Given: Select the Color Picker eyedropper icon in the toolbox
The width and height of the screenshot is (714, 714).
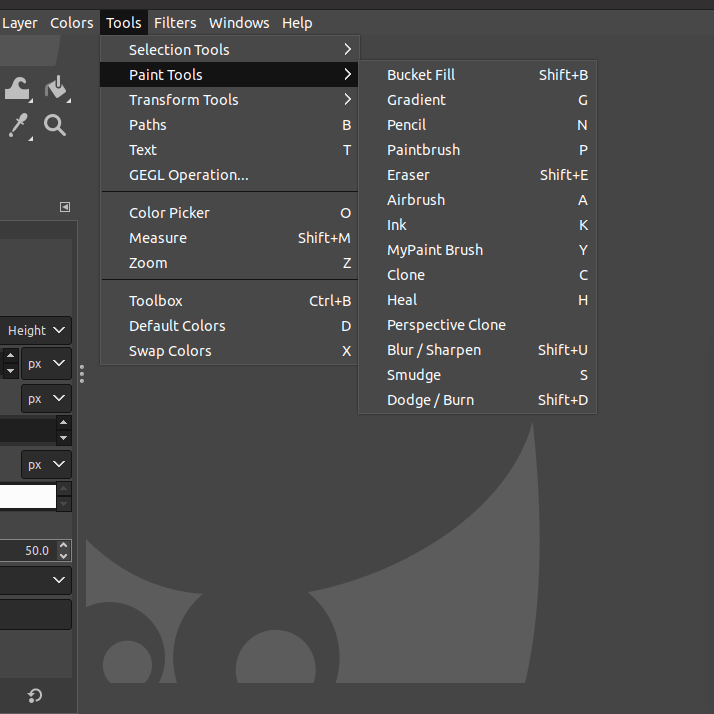Looking at the screenshot, I should point(20,126).
